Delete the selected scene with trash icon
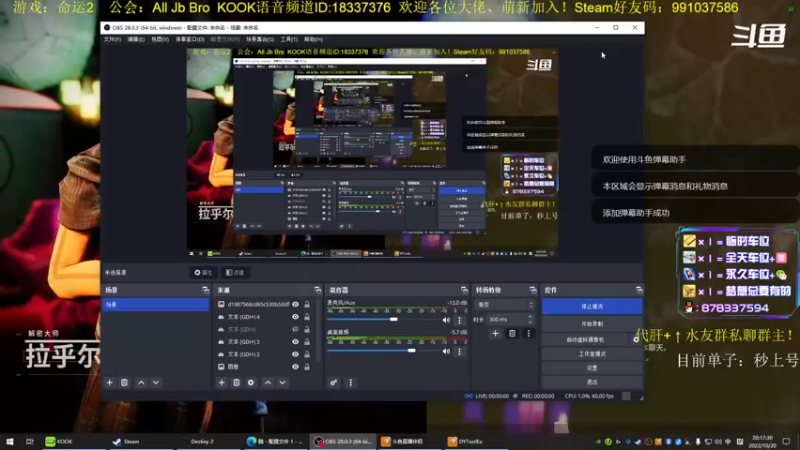This screenshot has height=450, width=800. point(124,382)
